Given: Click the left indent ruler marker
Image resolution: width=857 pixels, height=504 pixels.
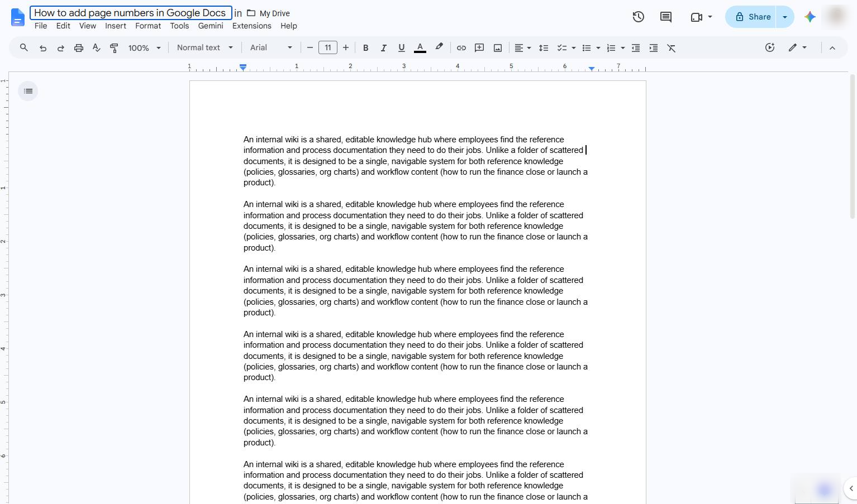Looking at the screenshot, I should (243, 67).
